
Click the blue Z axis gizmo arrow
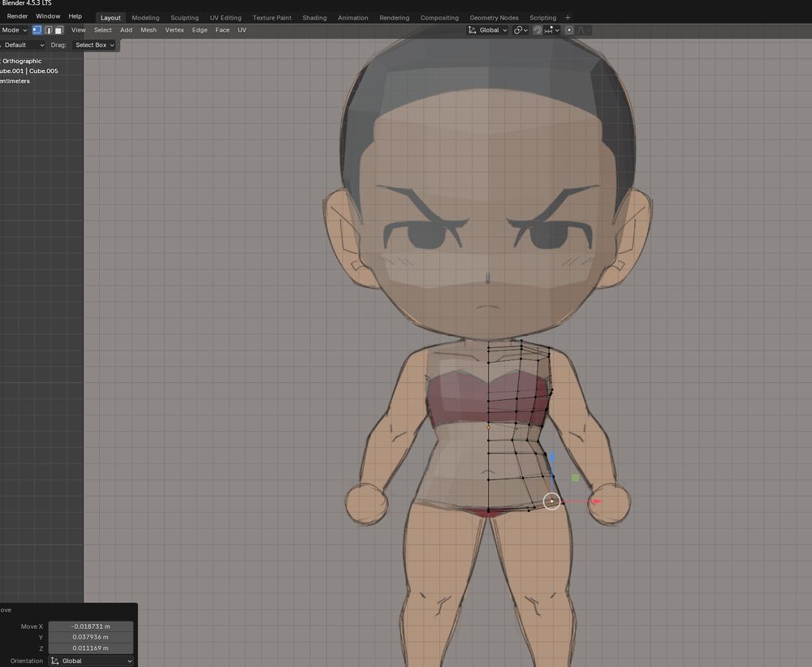[552, 456]
